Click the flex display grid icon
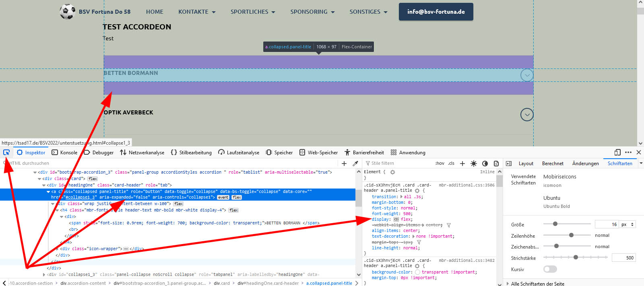The height and width of the screenshot is (286, 644). [x=396, y=220]
